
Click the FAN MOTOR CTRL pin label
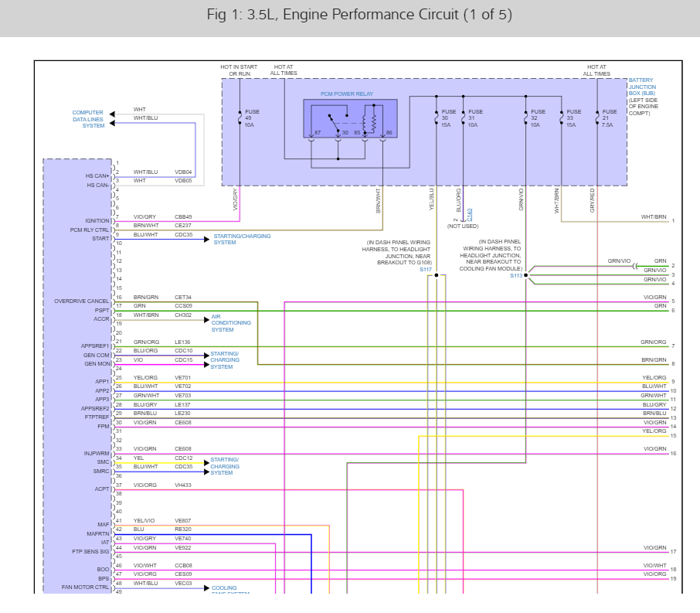(x=85, y=587)
